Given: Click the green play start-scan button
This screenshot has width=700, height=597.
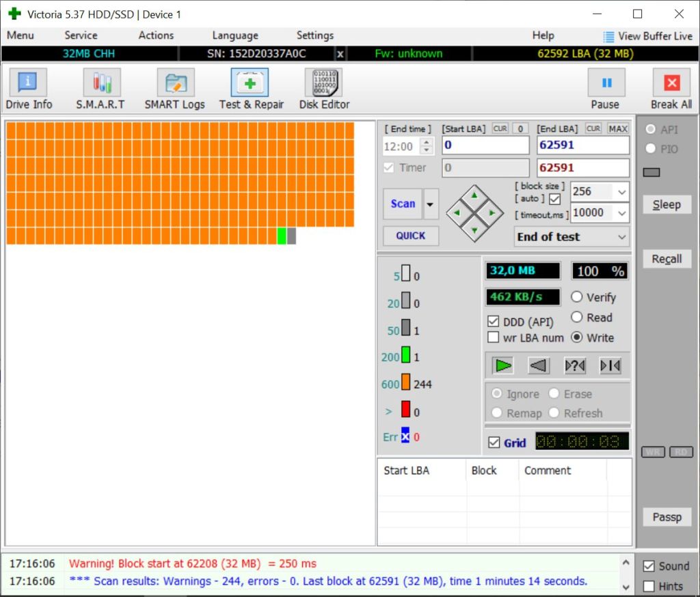Looking at the screenshot, I should tap(502, 366).
